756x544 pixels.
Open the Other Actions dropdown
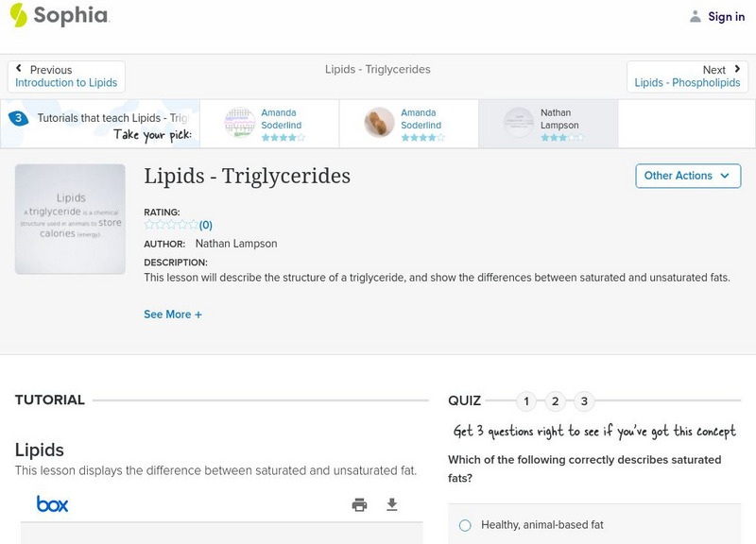(686, 176)
